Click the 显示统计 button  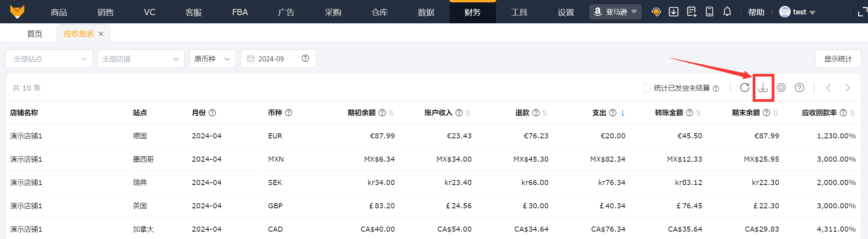[838, 59]
